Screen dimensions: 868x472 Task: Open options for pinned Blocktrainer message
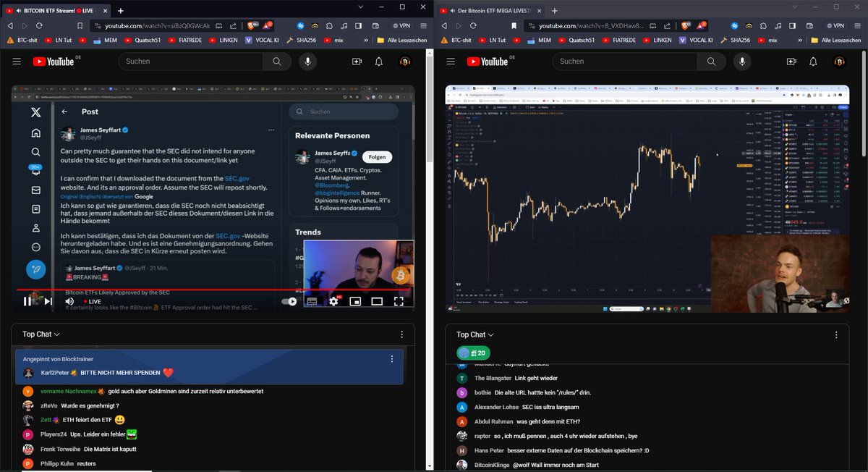point(392,358)
